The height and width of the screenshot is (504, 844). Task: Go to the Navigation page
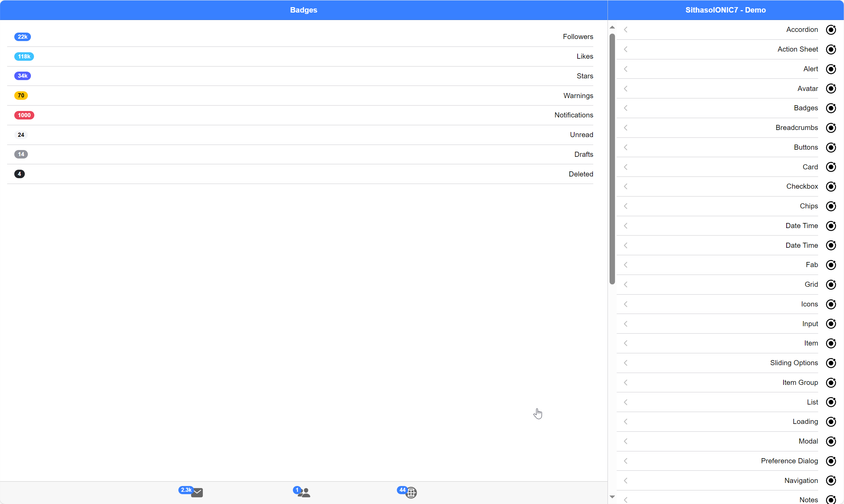(x=801, y=481)
